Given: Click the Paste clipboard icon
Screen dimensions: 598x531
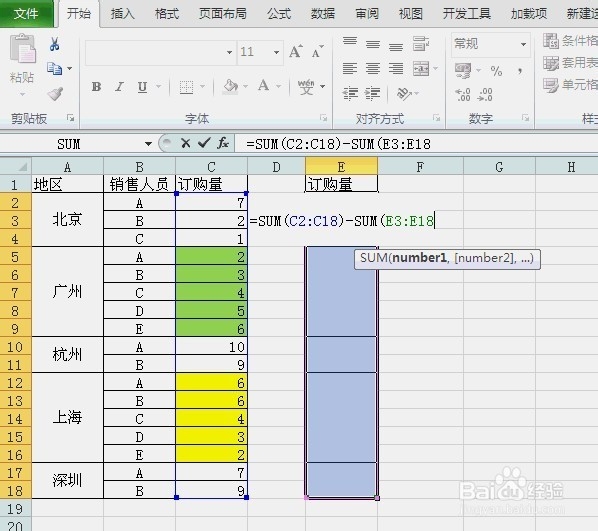Looking at the screenshot, I should [23, 48].
